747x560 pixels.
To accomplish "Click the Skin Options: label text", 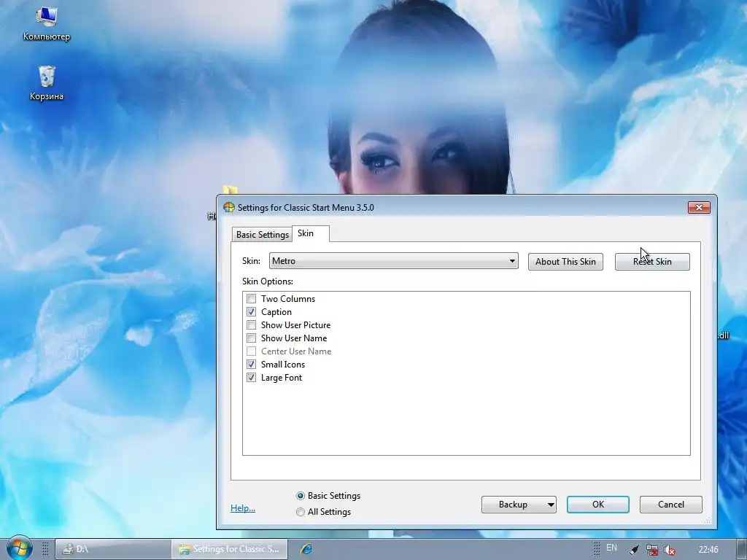I will pyautogui.click(x=267, y=281).
